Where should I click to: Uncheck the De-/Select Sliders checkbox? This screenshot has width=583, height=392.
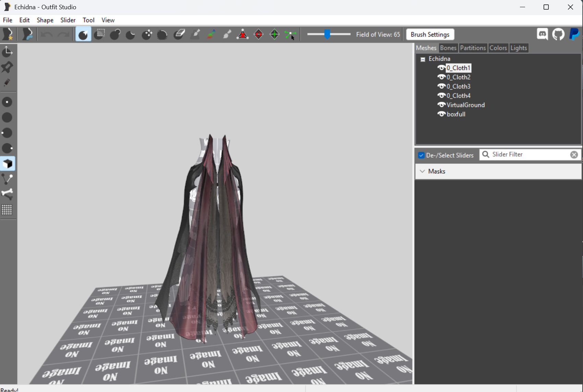[421, 155]
